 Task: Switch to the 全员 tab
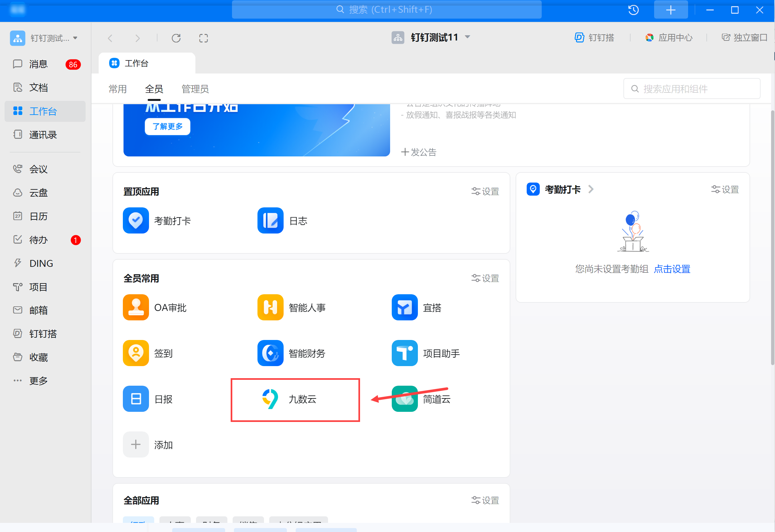pyautogui.click(x=154, y=89)
